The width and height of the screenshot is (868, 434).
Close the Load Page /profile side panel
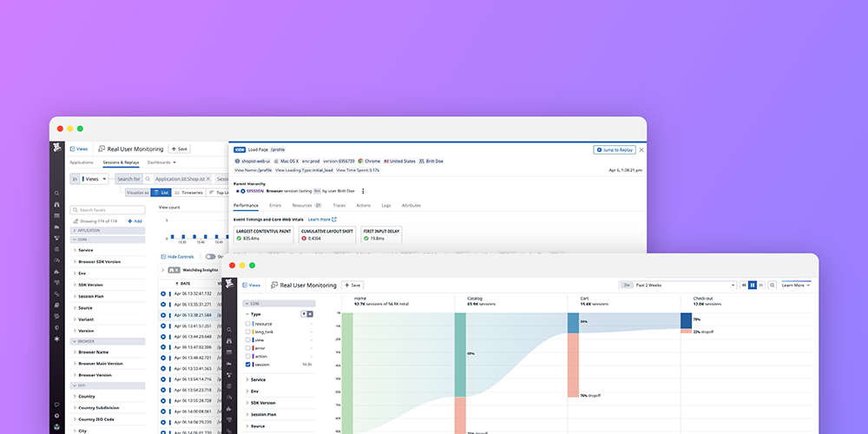641,149
